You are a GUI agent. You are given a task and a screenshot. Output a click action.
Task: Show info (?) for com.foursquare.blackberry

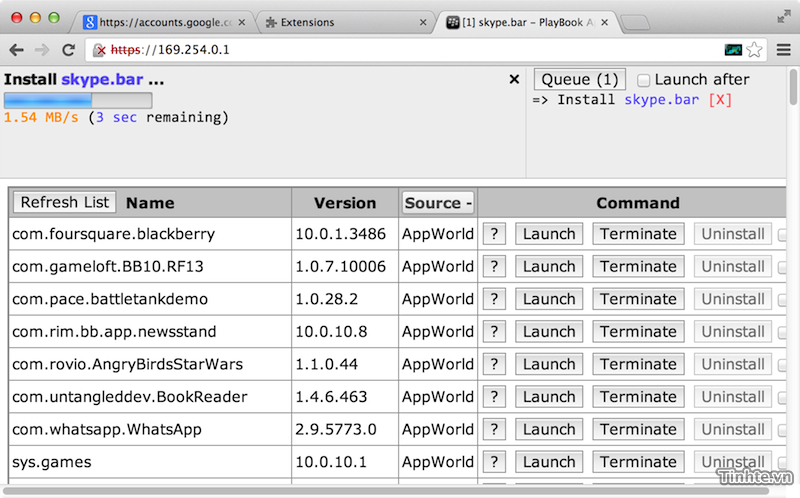click(x=494, y=234)
